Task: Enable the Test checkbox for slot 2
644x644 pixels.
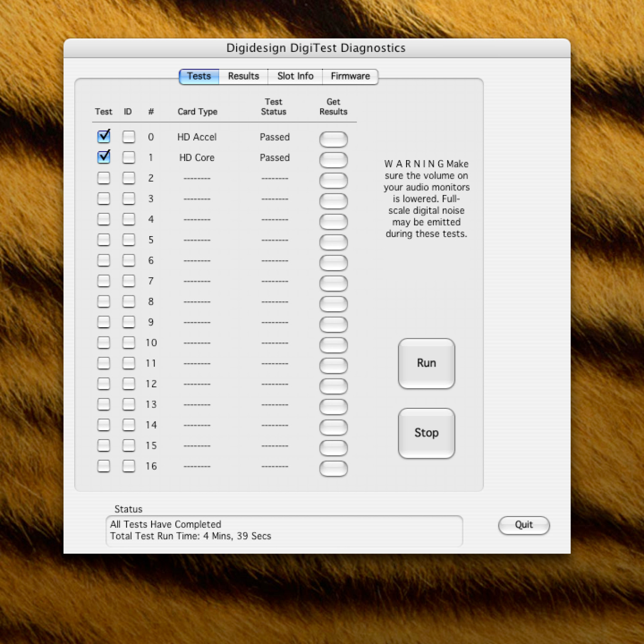Action: click(103, 178)
